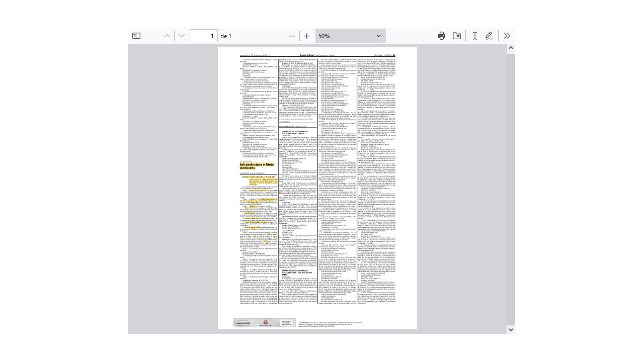Zoom in with the plus button
This screenshot has width=644, height=362.
[x=307, y=36]
